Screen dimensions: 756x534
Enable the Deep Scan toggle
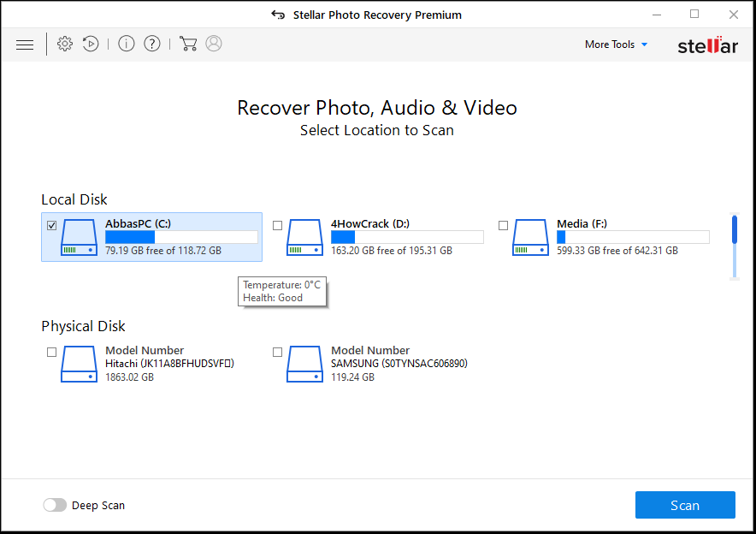(55, 505)
